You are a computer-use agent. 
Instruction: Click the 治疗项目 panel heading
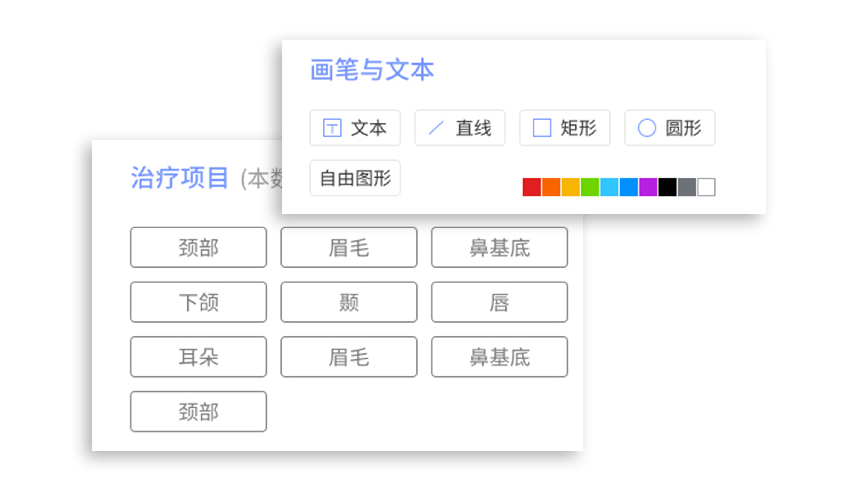point(180,178)
